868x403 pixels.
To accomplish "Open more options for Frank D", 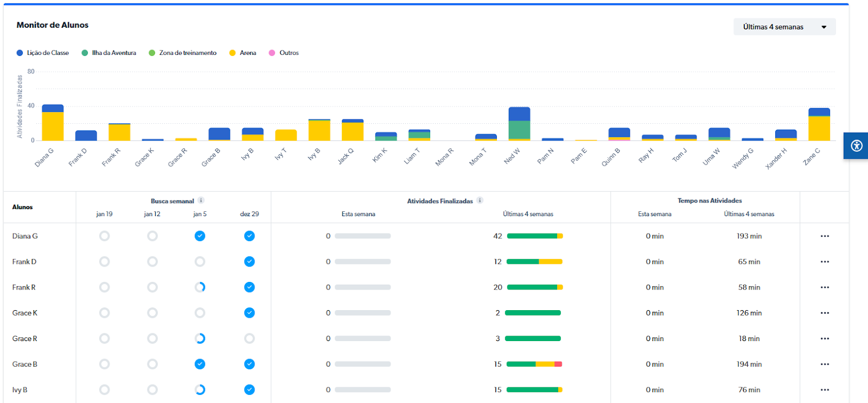I will coord(825,262).
